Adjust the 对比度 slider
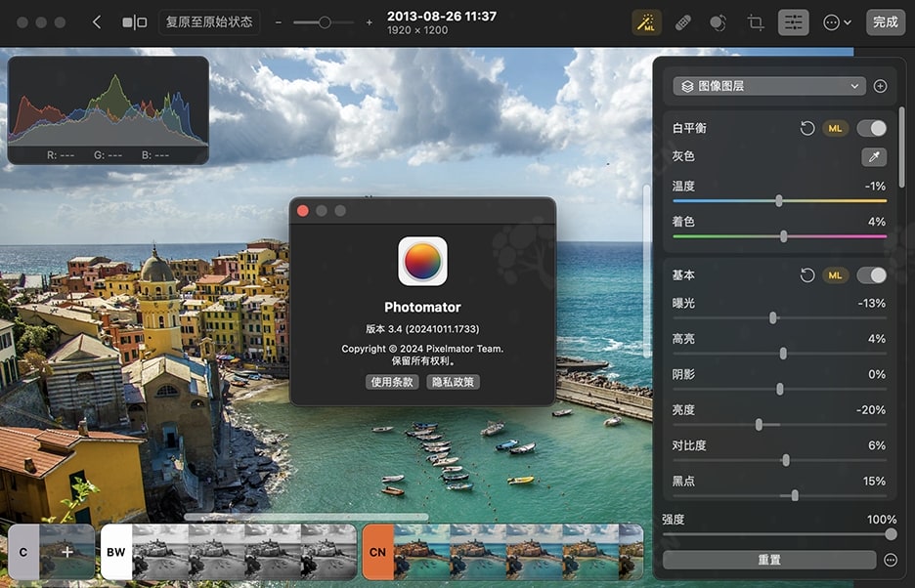Screen dimensions: 915x588 pos(779,460)
